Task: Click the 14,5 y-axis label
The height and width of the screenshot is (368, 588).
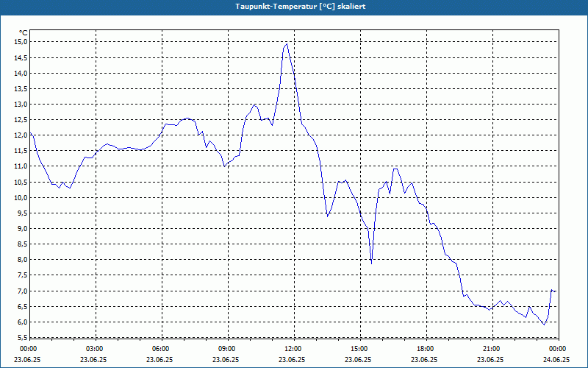Action: click(x=21, y=57)
